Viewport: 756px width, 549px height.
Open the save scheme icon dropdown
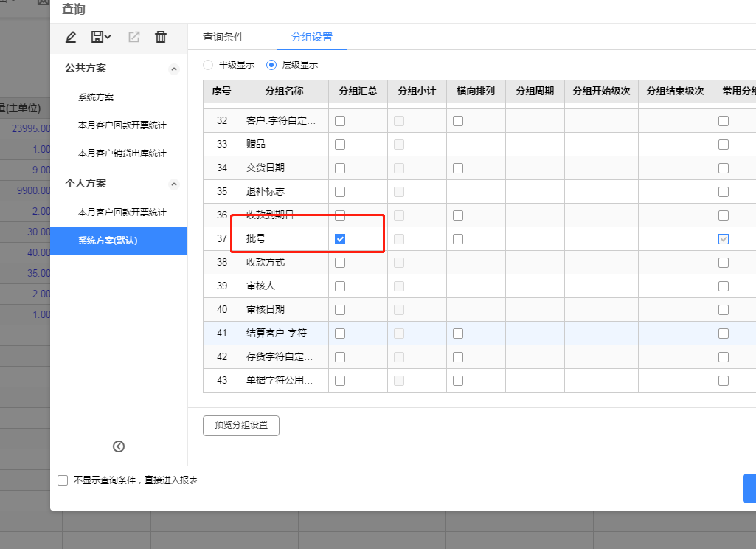click(x=101, y=37)
